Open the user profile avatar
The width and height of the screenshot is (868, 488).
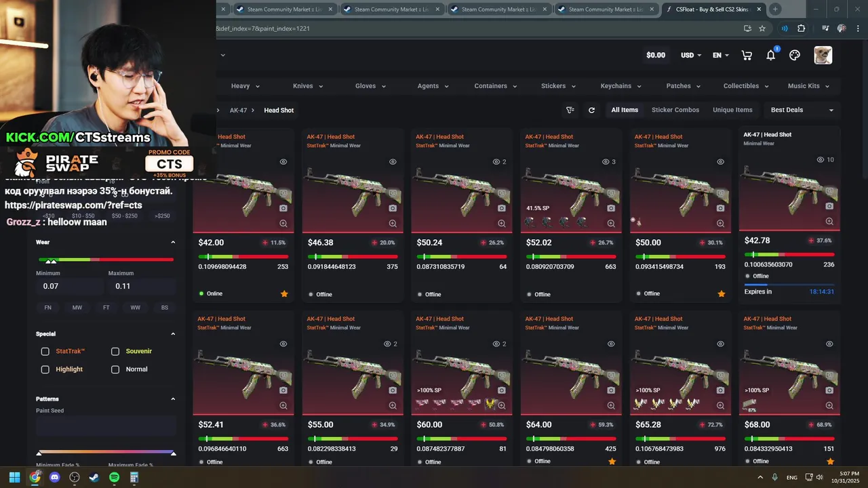coord(823,56)
